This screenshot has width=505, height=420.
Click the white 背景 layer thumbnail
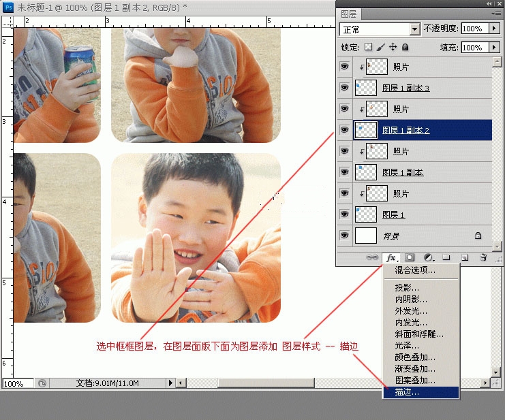tap(366, 236)
